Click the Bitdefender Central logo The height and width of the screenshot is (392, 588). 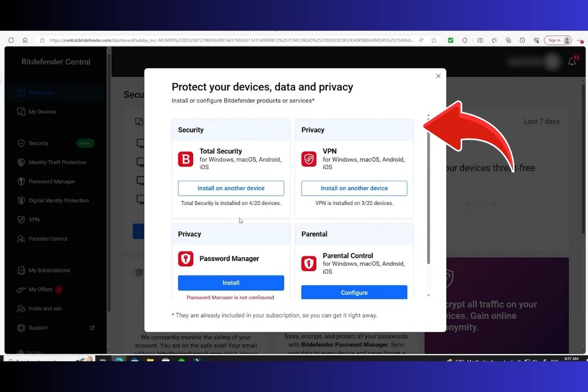pyautogui.click(x=56, y=62)
